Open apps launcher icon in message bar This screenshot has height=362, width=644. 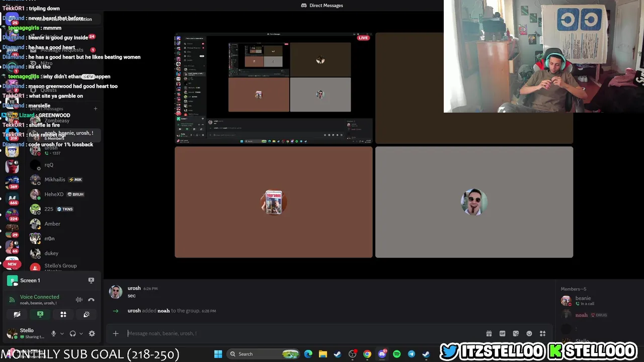point(542,333)
